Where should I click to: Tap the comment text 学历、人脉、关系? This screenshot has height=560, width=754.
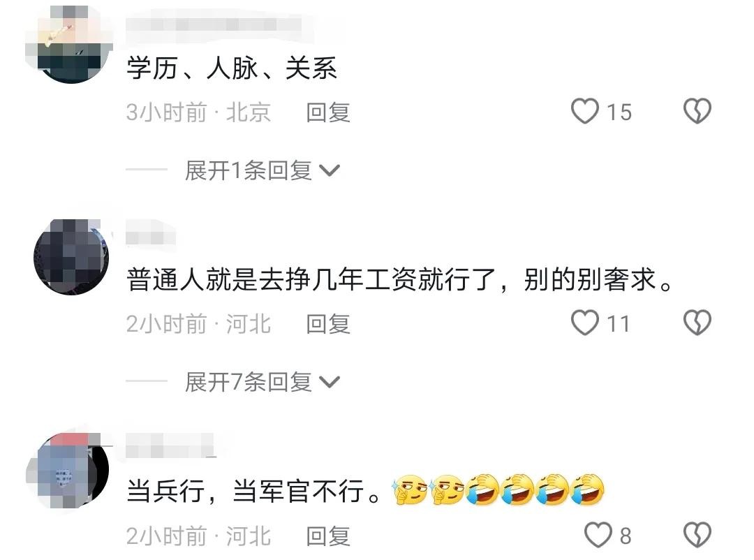pos(231,68)
